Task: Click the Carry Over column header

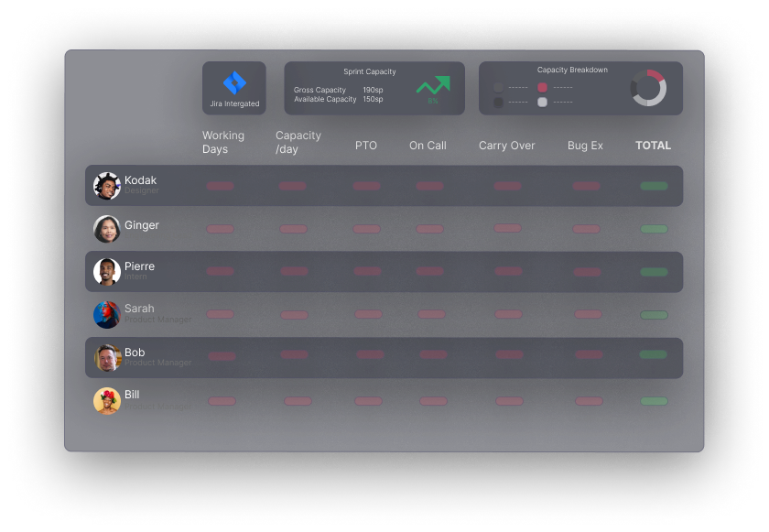Action: tap(506, 146)
